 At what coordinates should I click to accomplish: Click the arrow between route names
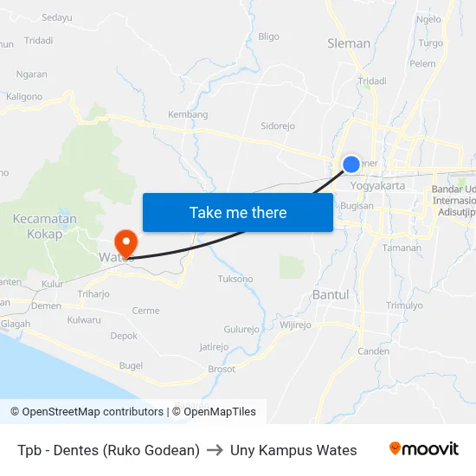[215, 450]
